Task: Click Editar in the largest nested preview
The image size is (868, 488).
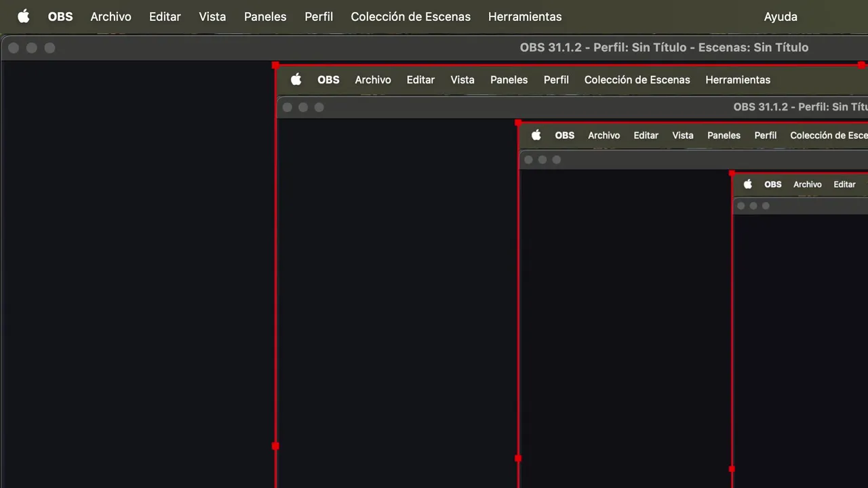Action: coord(420,80)
